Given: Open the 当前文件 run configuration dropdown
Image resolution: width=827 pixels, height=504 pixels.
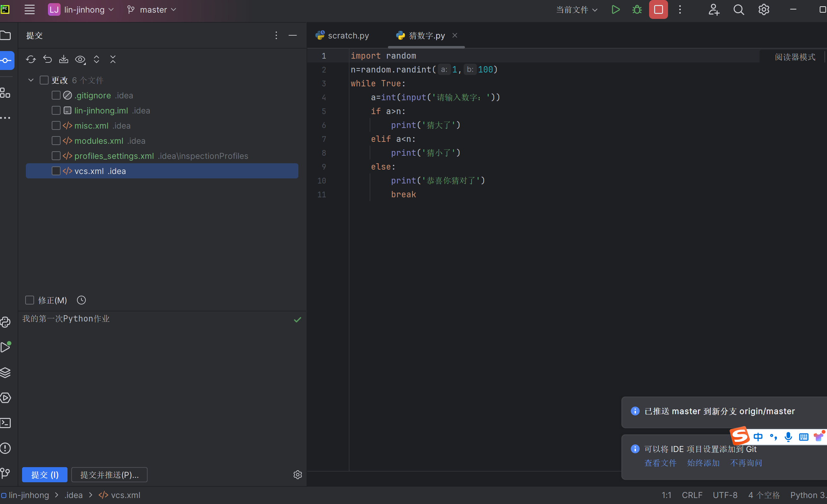Looking at the screenshot, I should click(577, 10).
